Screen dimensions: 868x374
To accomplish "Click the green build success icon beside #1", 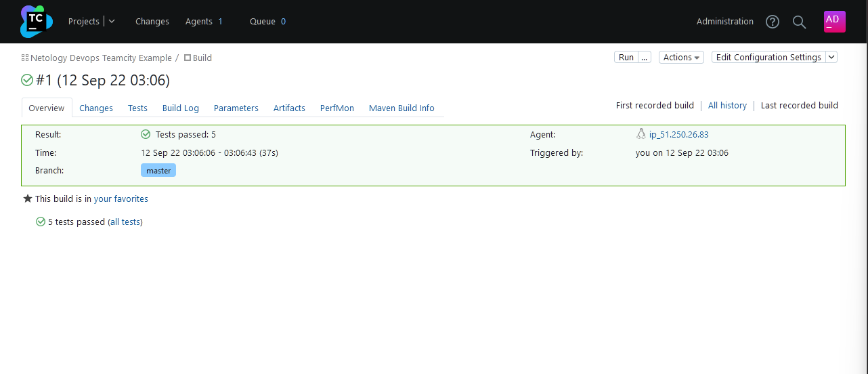I will pyautogui.click(x=27, y=81).
